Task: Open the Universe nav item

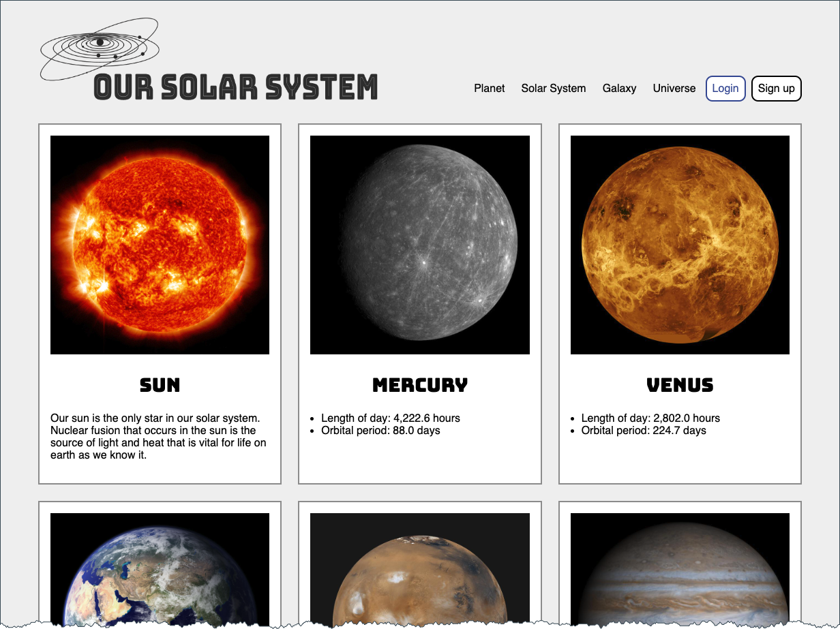Action: tap(674, 89)
